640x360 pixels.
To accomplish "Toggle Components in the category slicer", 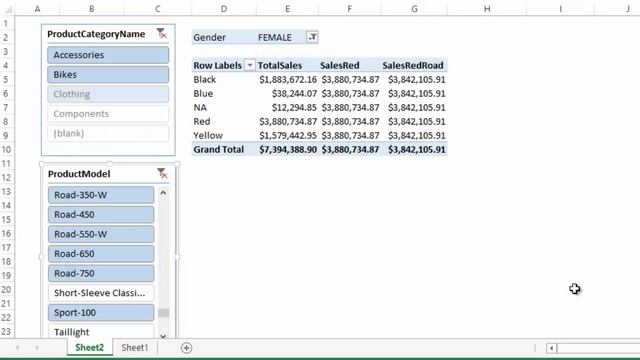I will coord(108,113).
